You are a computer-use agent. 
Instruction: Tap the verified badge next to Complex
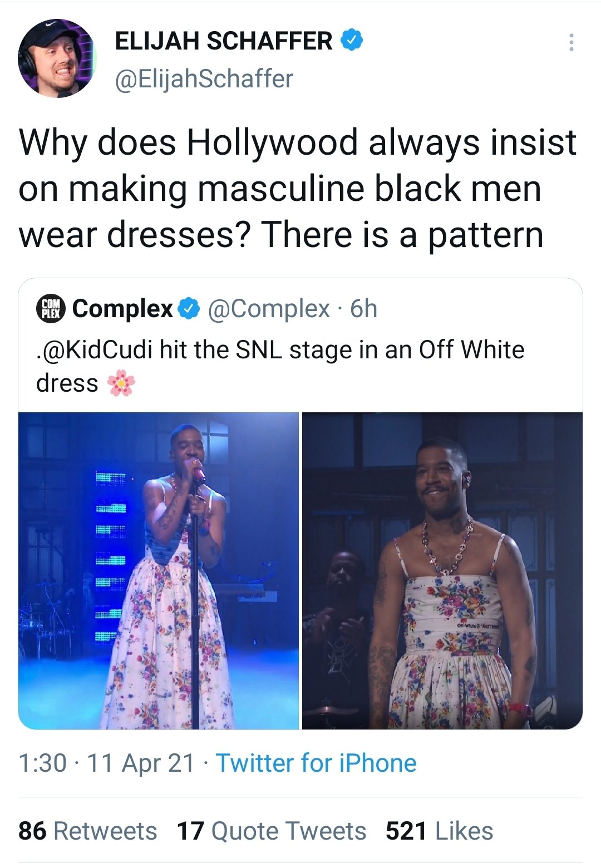[189, 308]
